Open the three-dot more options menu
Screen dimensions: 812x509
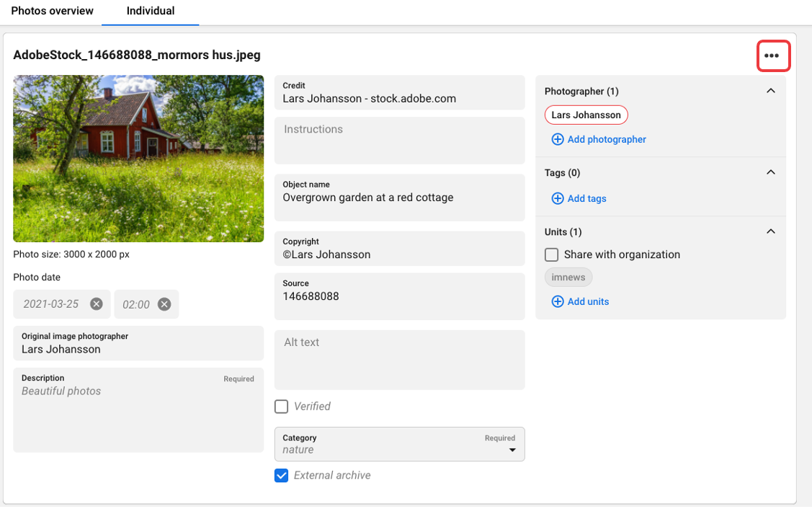[x=773, y=56]
